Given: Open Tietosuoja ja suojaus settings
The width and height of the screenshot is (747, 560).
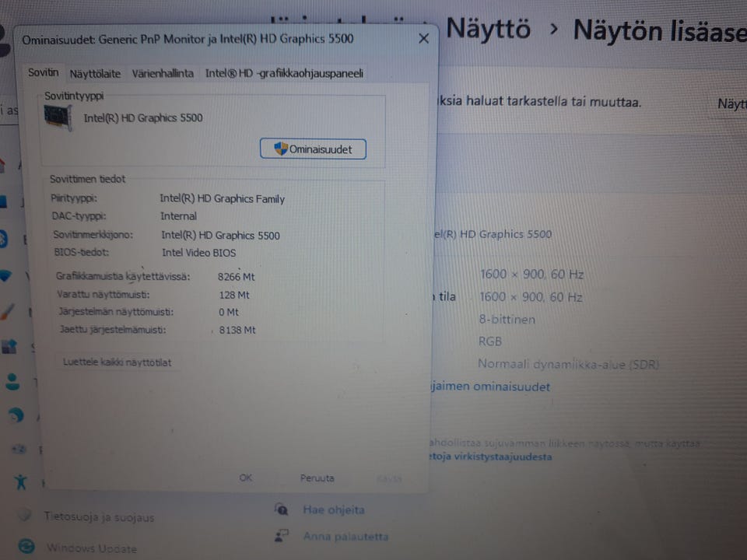Looking at the screenshot, I should point(99,517).
